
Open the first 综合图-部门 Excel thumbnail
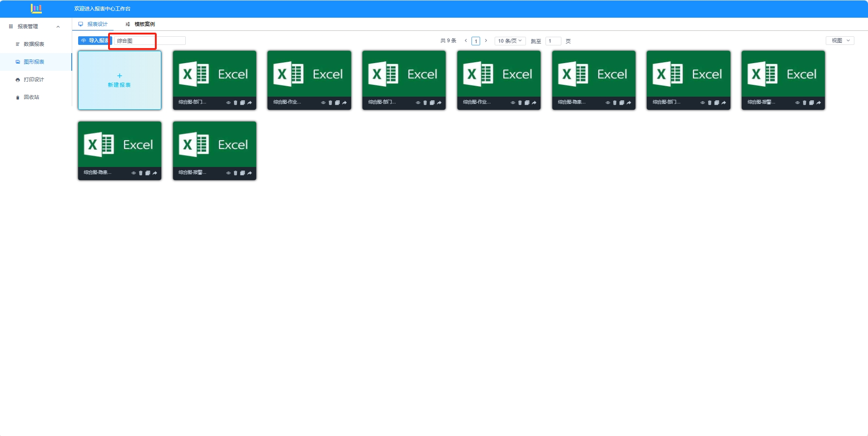point(214,73)
